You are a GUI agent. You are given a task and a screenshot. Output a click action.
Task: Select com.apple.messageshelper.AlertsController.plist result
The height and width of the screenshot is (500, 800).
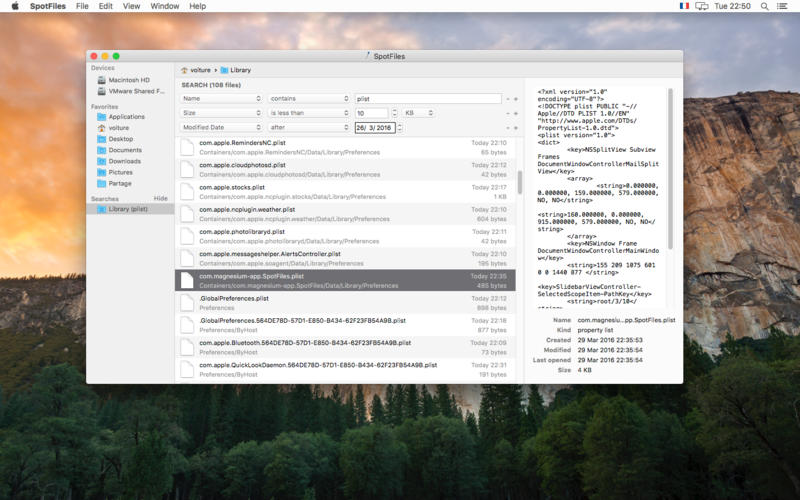tap(345, 258)
